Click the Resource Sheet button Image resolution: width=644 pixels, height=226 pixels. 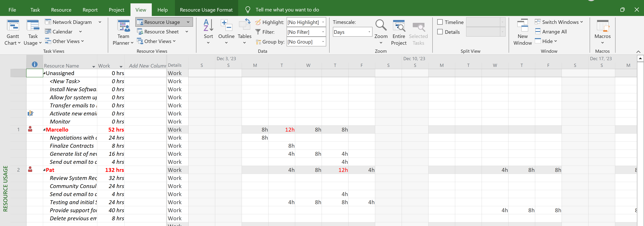click(x=161, y=32)
